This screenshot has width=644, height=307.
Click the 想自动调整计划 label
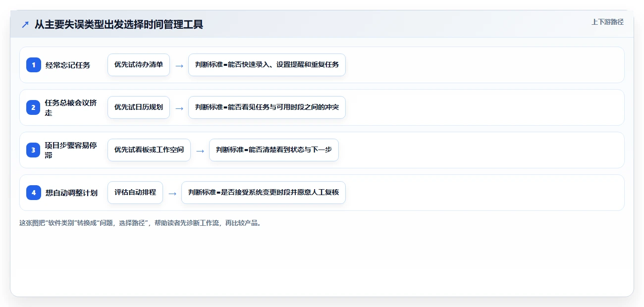(71, 193)
